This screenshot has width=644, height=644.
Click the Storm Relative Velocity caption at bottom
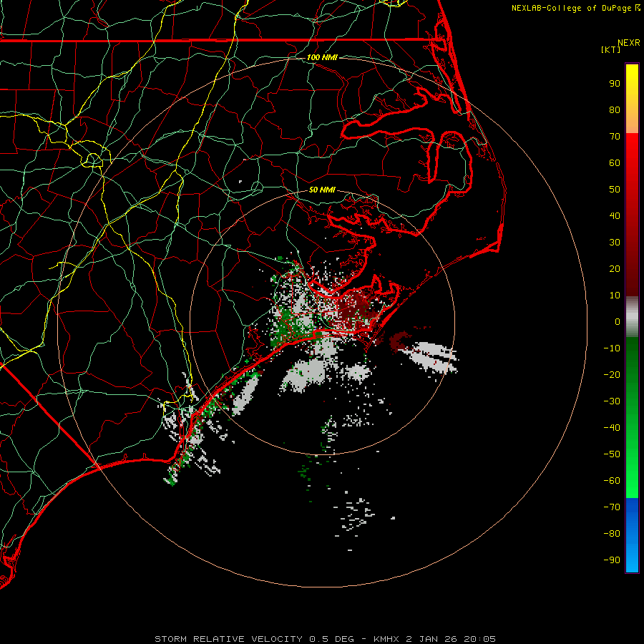click(x=325, y=639)
